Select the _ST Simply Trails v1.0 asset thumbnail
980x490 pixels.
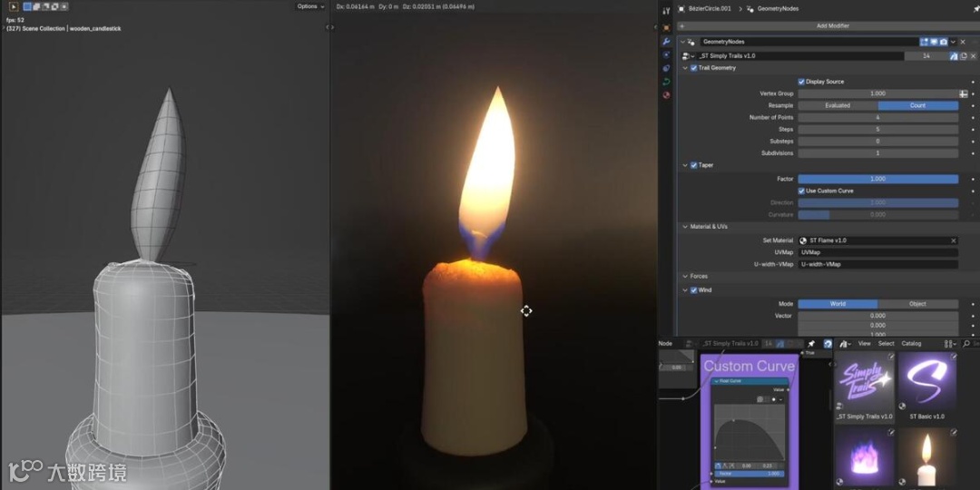pyautogui.click(x=865, y=382)
